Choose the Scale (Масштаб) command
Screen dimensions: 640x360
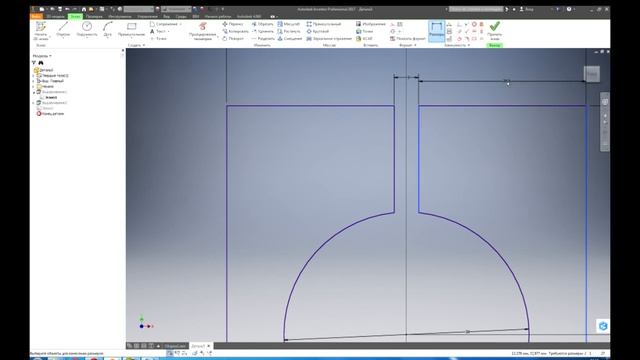pyautogui.click(x=289, y=24)
